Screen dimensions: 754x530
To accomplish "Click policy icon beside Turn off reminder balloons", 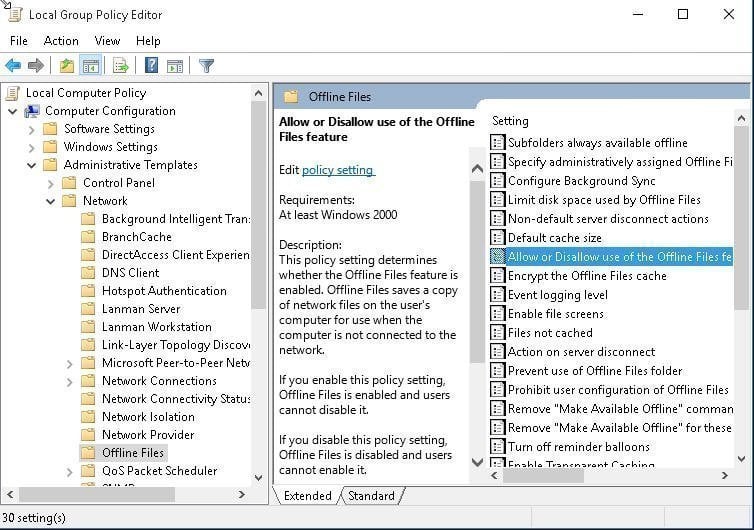I will (497, 446).
